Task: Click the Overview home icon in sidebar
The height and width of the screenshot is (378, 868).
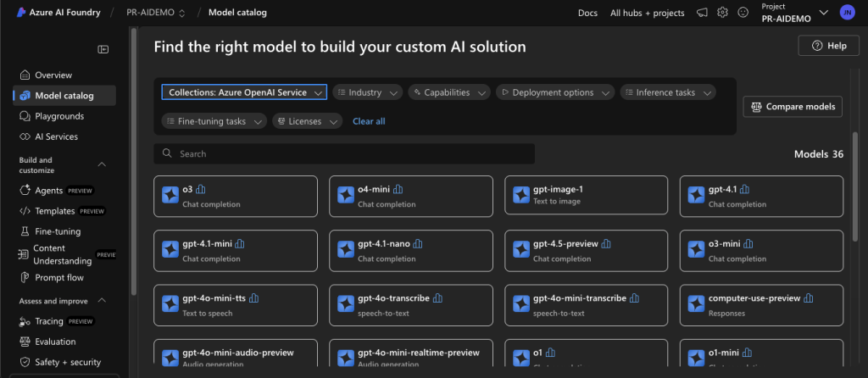Action: tap(25, 75)
